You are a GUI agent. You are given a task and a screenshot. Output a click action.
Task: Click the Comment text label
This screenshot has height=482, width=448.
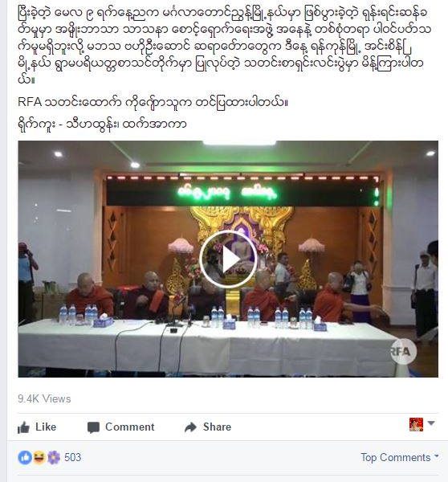130,427
